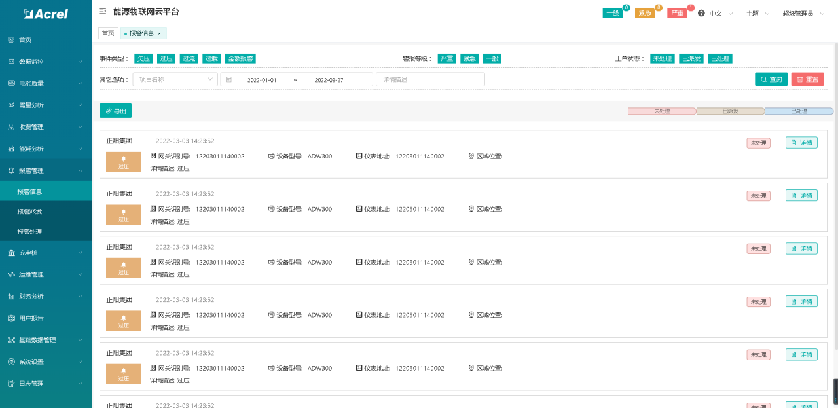Toggle the 严重 alarm level filter
This screenshot has width=838, height=409.
click(447, 59)
